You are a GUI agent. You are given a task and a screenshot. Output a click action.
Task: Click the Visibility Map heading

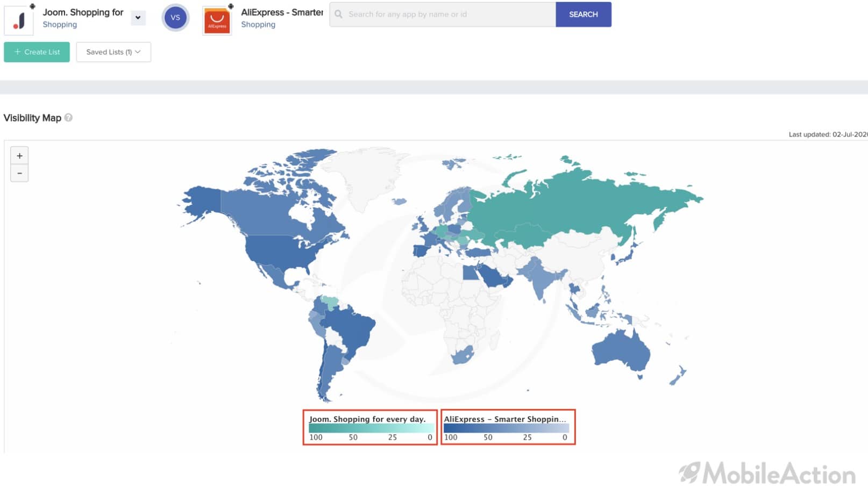tap(32, 118)
